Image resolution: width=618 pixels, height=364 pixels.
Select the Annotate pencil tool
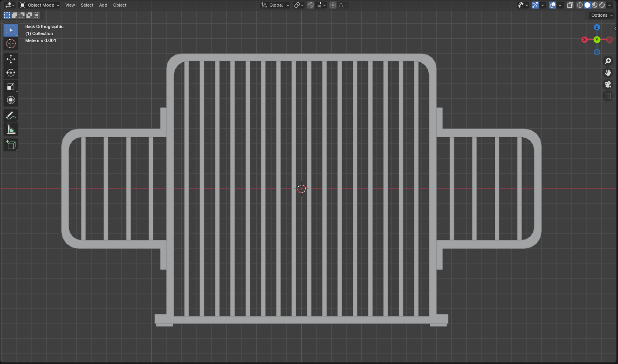[11, 115]
